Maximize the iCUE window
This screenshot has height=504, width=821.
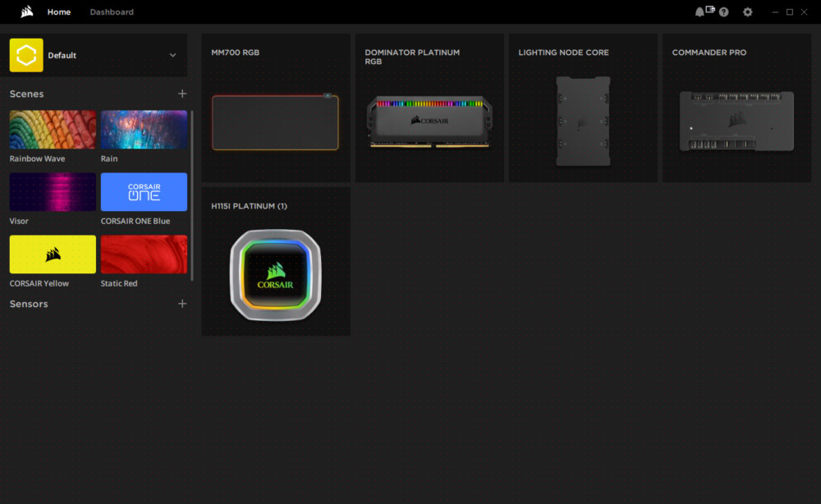(790, 12)
